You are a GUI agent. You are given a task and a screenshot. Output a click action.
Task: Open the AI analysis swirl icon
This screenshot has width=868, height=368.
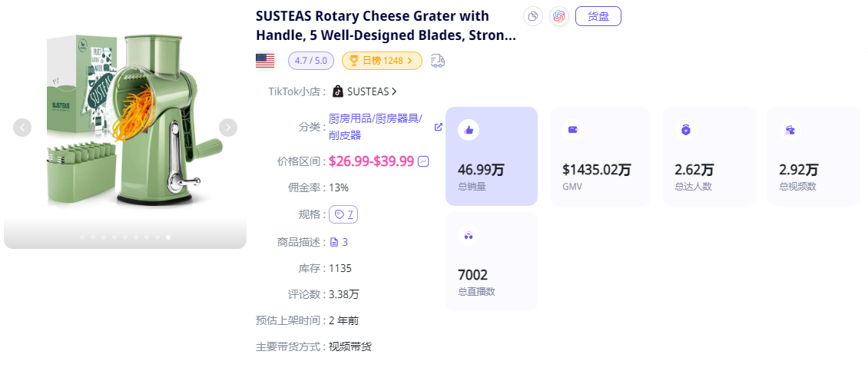[x=558, y=16]
